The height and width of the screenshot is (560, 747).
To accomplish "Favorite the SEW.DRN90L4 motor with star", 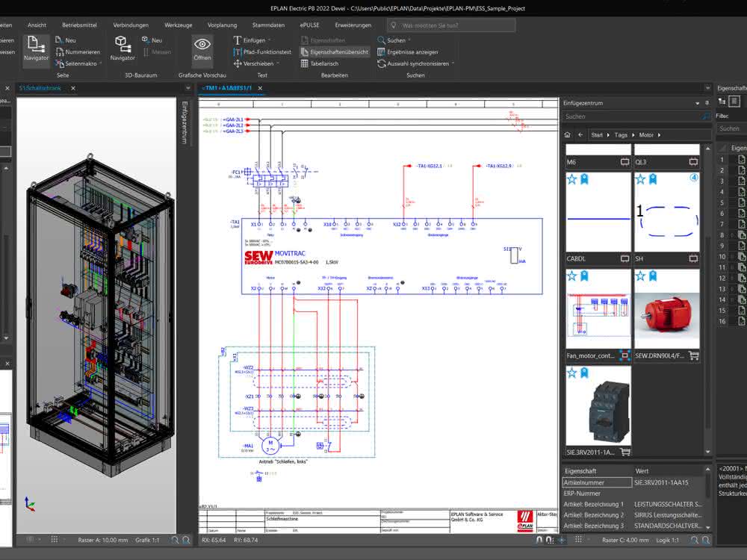I will [x=640, y=276].
